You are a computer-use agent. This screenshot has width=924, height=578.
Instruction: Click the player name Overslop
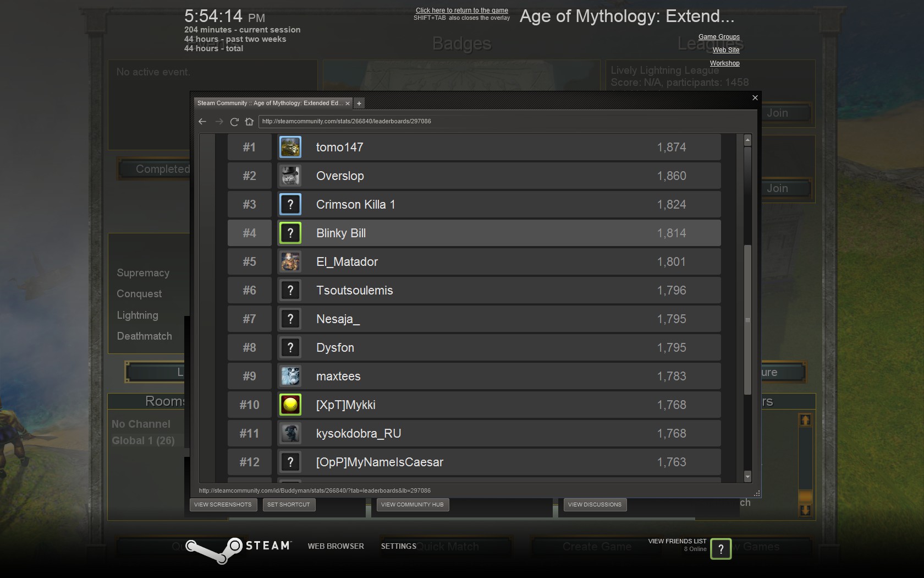pos(340,176)
